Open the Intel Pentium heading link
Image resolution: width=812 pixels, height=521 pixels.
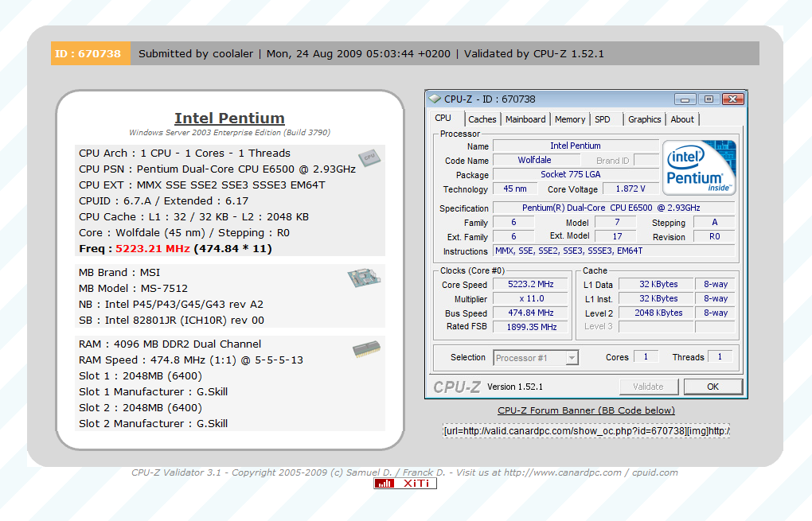pos(229,118)
